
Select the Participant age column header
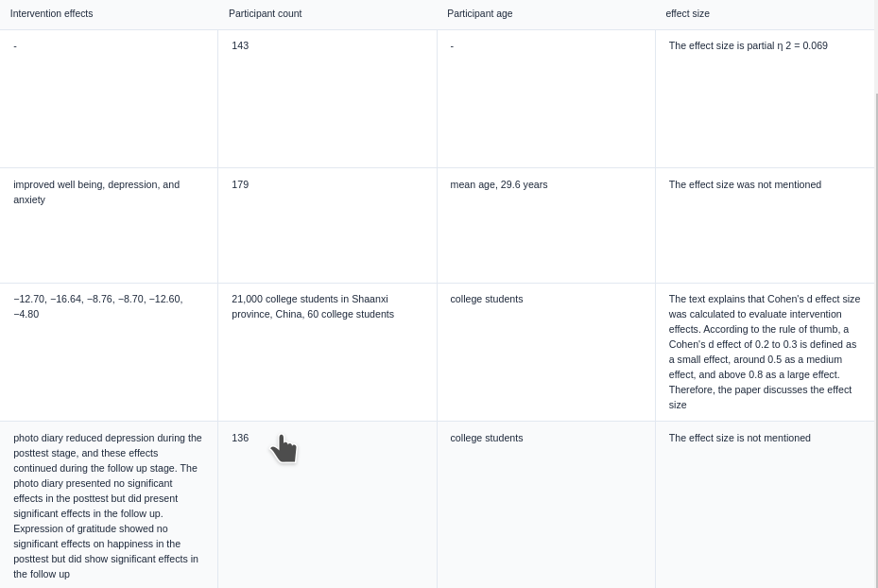pos(480,14)
